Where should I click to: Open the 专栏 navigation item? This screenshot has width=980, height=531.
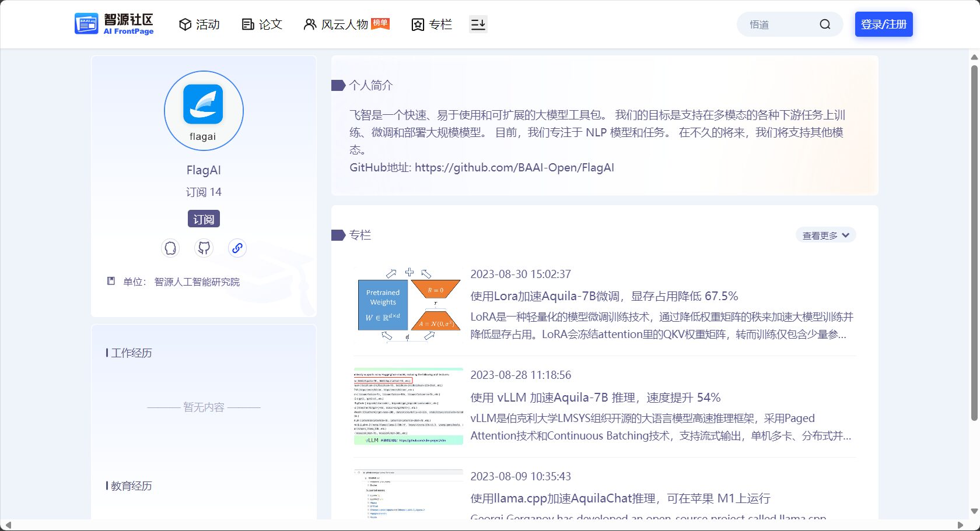coord(432,24)
